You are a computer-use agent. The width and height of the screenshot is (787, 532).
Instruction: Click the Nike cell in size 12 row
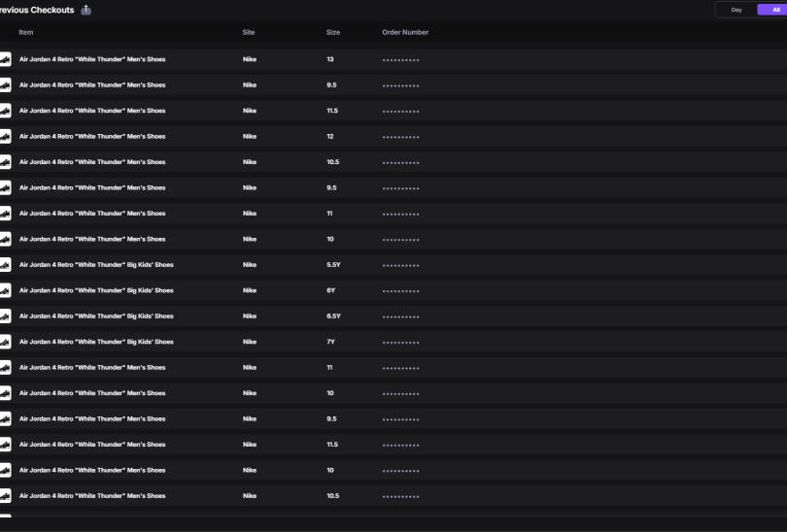coord(250,136)
